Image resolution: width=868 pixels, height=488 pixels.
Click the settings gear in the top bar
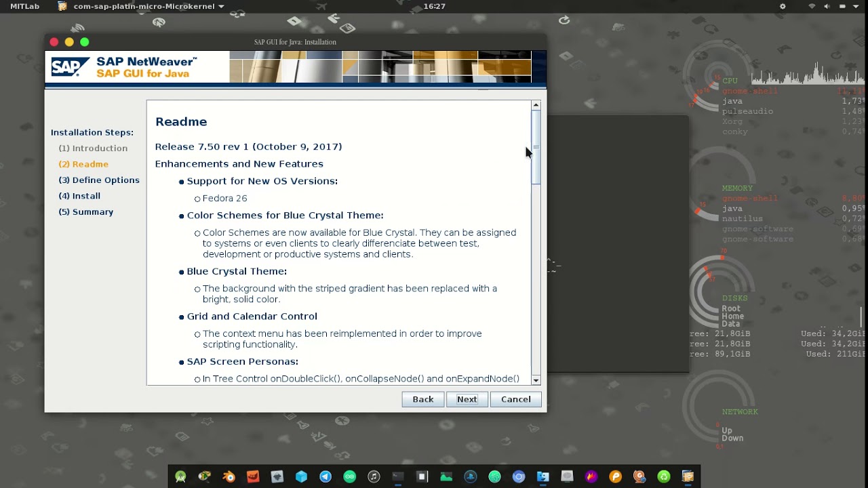[783, 6]
